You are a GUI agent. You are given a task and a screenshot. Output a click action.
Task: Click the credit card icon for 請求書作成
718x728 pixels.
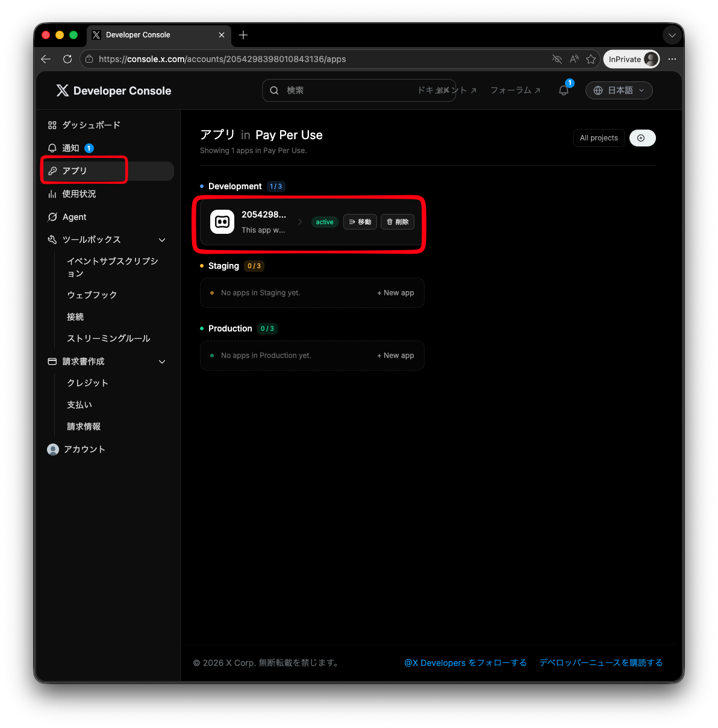coord(52,362)
